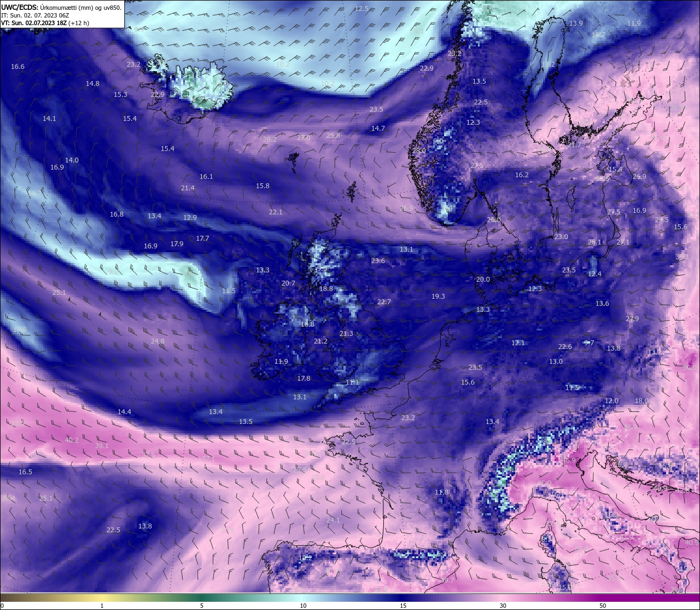Click the 14.0 value on the map
Viewport: 700px width, 610px height.
point(72,160)
